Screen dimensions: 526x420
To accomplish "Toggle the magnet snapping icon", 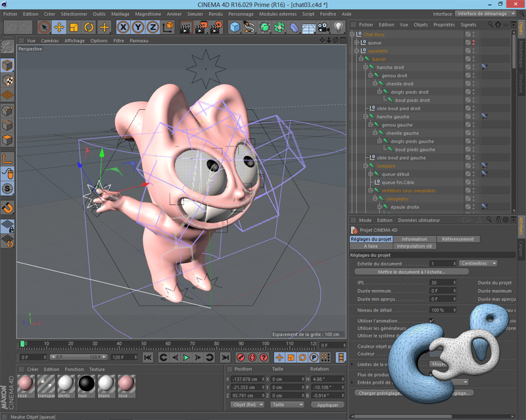I will pos(7,208).
